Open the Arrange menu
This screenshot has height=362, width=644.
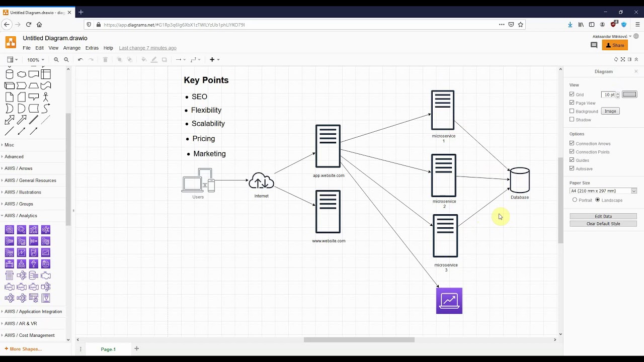71,48
